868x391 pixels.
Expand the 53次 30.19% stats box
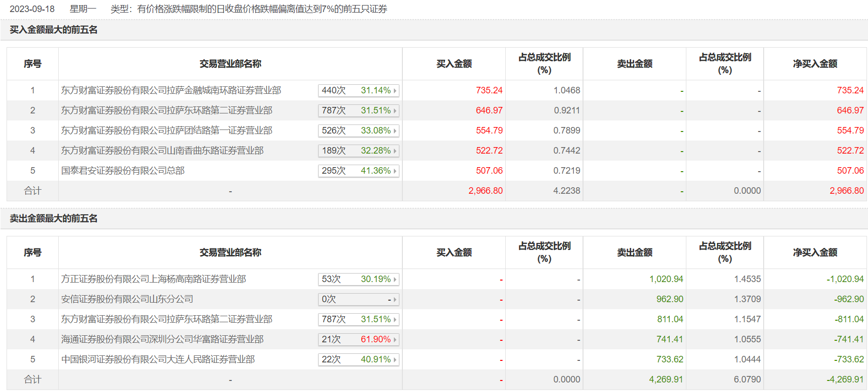point(359,279)
